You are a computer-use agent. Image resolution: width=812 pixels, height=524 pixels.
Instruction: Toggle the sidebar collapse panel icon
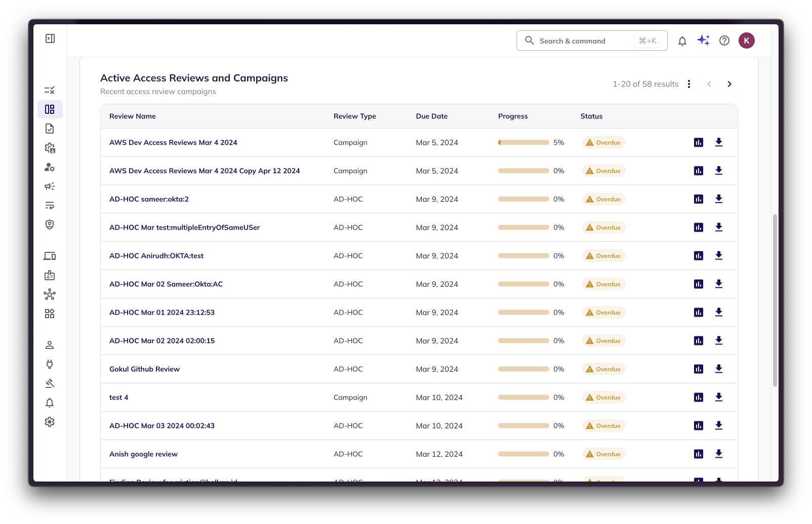[50, 38]
